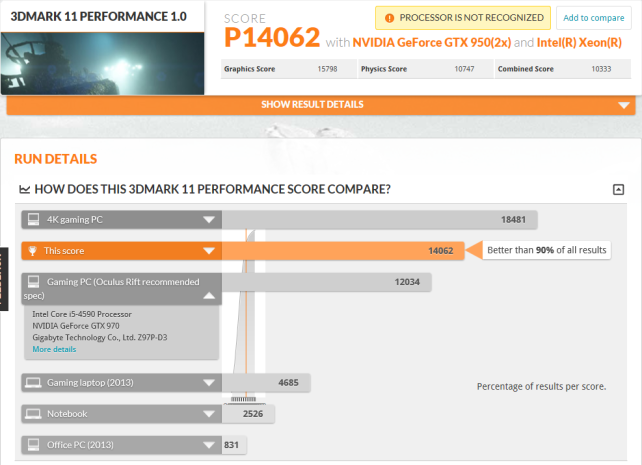Click the Physics Score 10747 cell
Screen dimensions: 642x465
tap(426, 69)
